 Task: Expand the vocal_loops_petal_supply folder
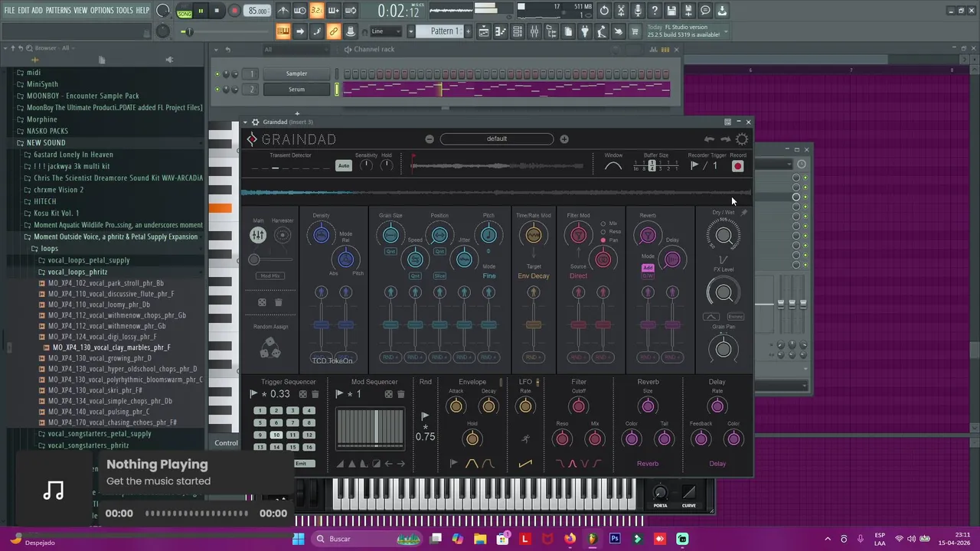[89, 260]
